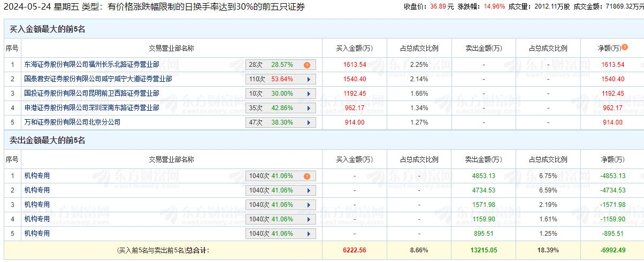Click the orange help icon in first 机构专用 row
The width and height of the screenshot is (644, 262).
click(x=307, y=176)
